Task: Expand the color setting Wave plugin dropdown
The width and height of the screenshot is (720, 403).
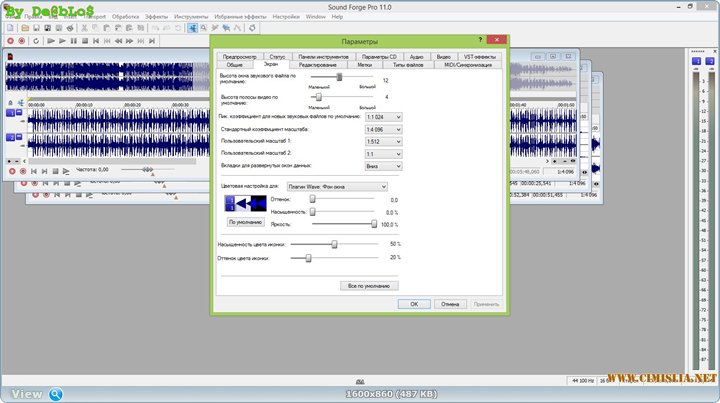Action: click(x=336, y=186)
